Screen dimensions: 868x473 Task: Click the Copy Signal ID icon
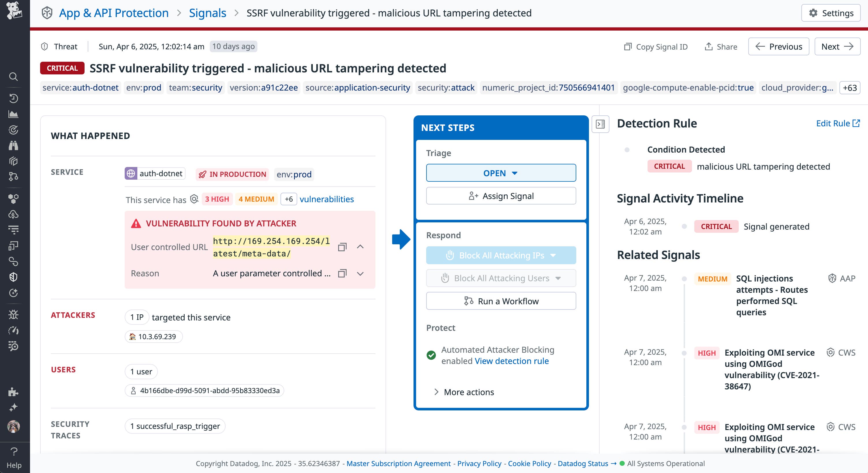628,46
